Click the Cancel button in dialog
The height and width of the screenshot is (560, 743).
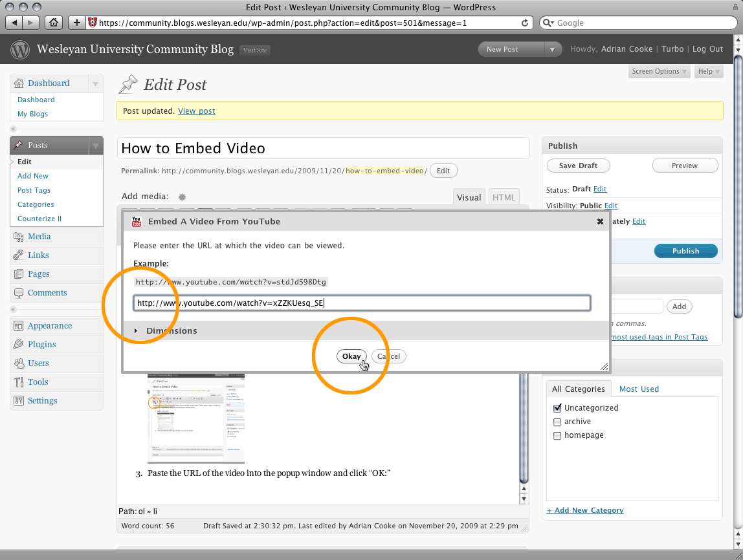388,356
